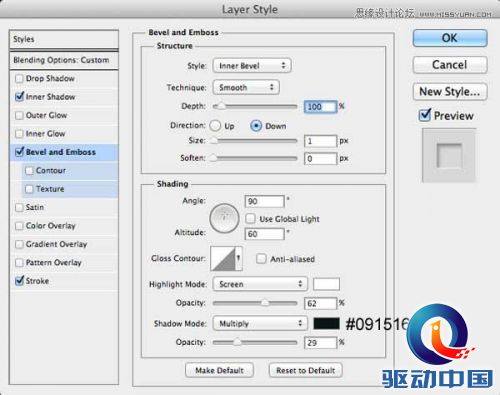Click the Shadow Opacity value field
The width and height of the screenshot is (500, 395).
pyautogui.click(x=320, y=343)
